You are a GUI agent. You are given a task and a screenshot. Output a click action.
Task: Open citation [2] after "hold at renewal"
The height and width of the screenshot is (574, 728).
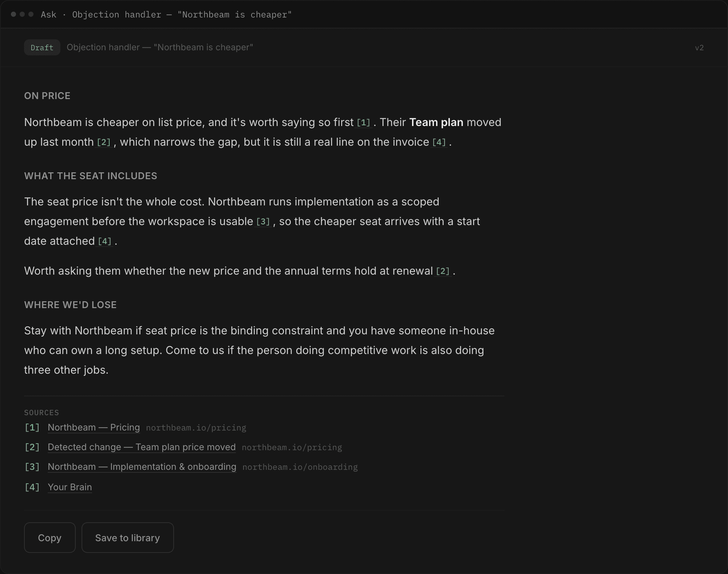443,271
